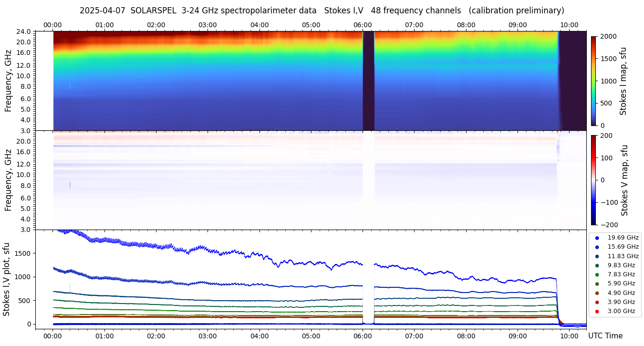Click the 3.90 GHz legend text label
644x346 pixels.
pos(621,302)
